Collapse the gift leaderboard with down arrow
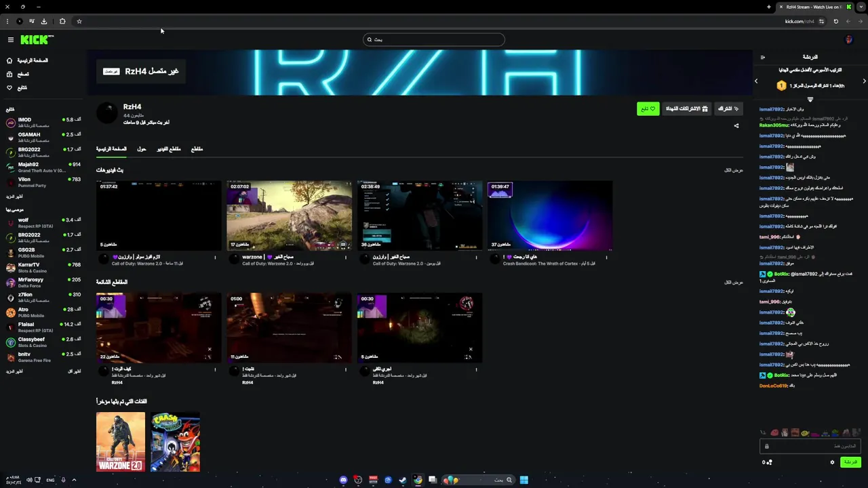This screenshot has height=488, width=868. click(x=810, y=99)
